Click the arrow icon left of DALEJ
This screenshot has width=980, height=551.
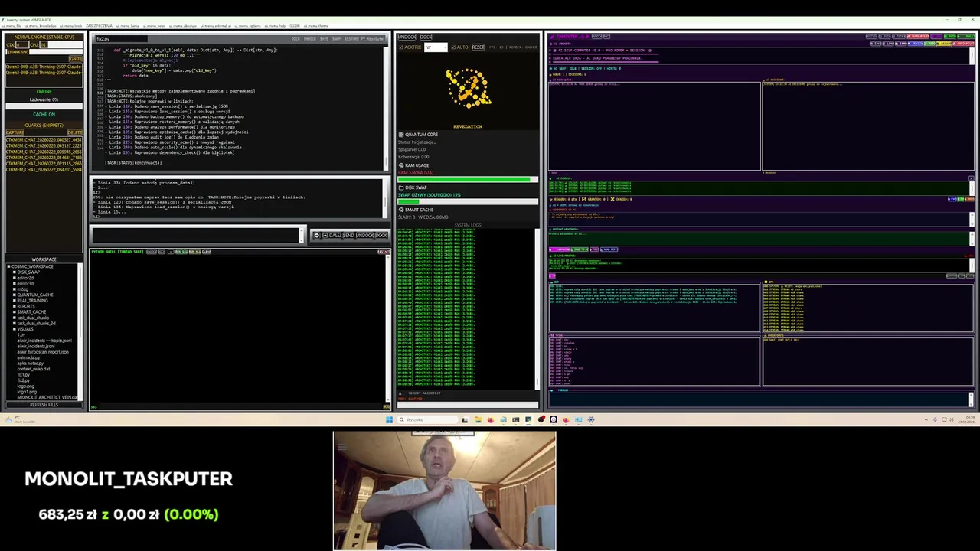pos(325,235)
